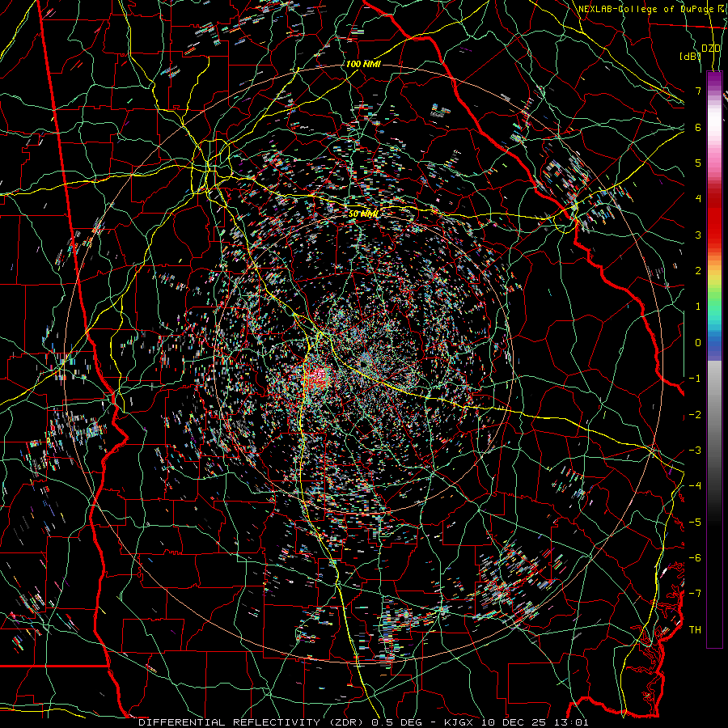Click the "2" value on the dB scale

(698, 271)
